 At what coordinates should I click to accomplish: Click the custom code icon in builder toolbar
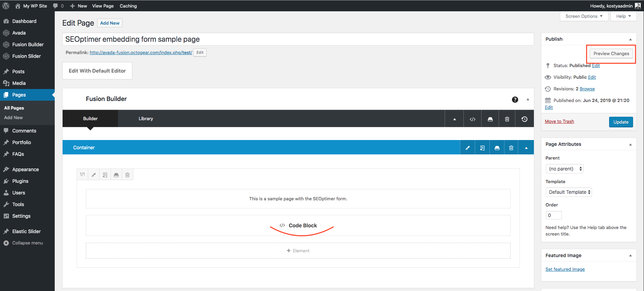tap(472, 119)
